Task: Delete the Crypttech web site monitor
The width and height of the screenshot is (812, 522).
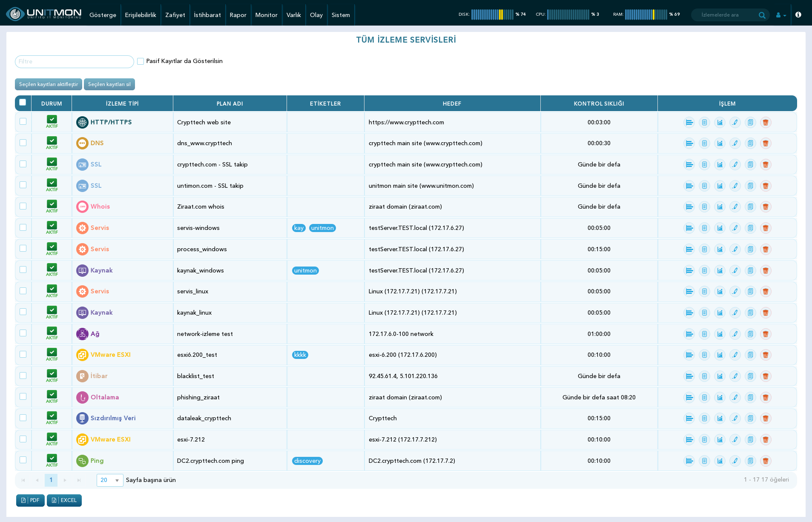Action: (766, 123)
